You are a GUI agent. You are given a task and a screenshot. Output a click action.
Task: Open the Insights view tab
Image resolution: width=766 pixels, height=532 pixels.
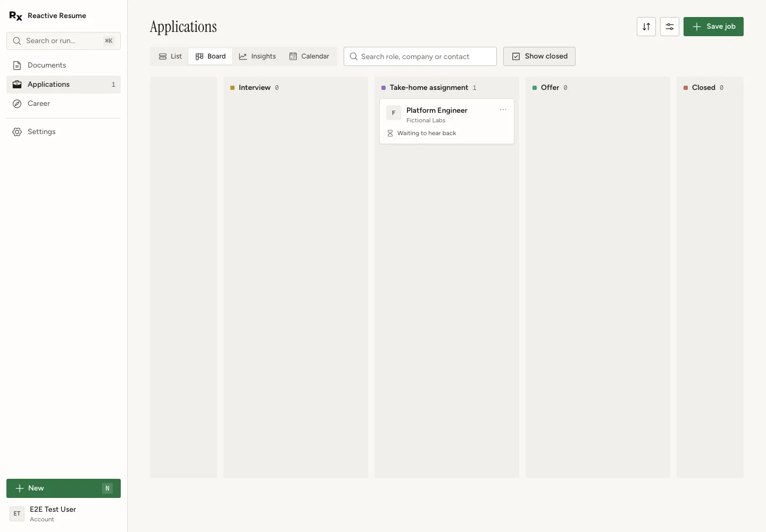(257, 56)
